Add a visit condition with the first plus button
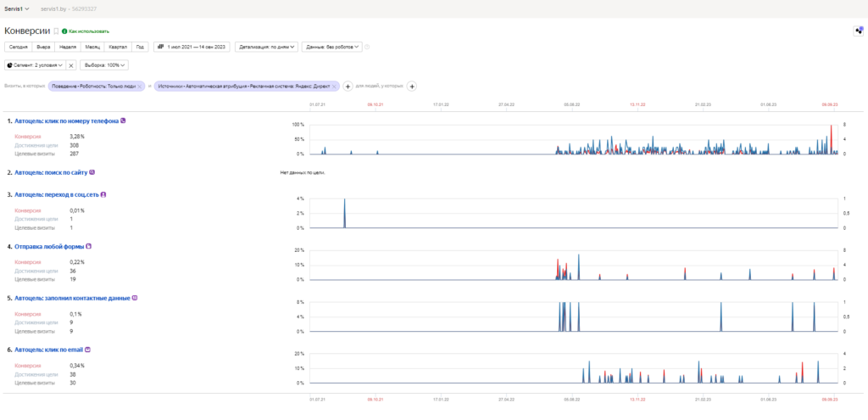This screenshot has height=420, width=868. 348,87
